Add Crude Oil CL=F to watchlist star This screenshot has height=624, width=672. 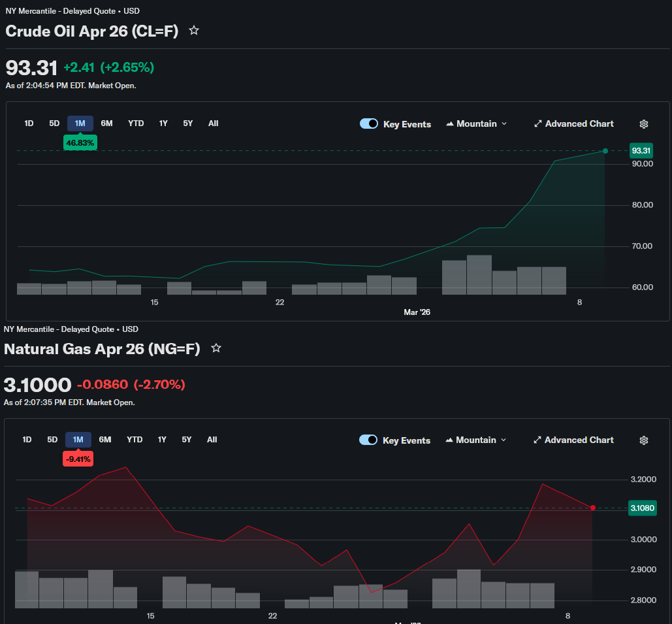point(194,31)
